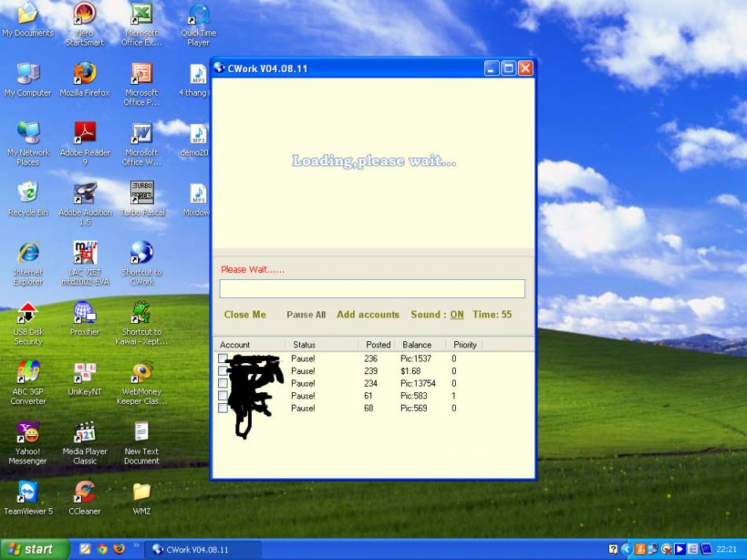Open the CCleaner desktop shortcut
Screen dimensions: 747x560
(x=85, y=493)
